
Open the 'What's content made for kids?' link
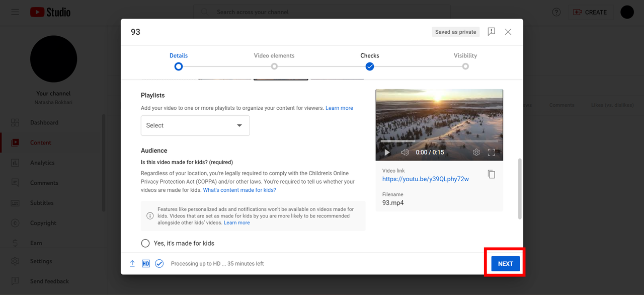(239, 190)
